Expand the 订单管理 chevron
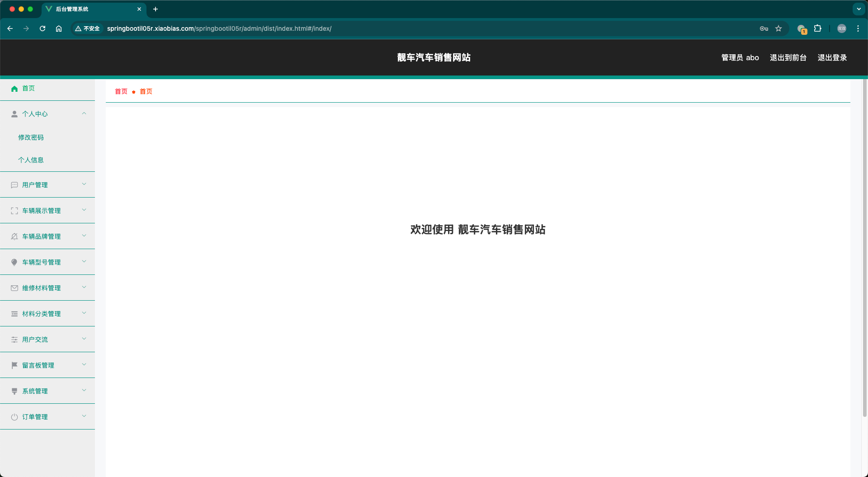This screenshot has width=868, height=477. (84, 416)
